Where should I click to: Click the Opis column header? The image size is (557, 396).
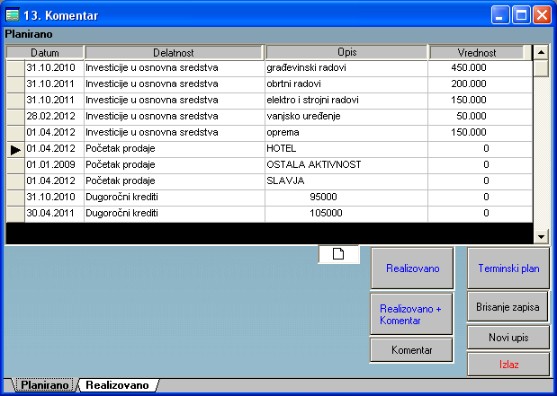coord(346,53)
